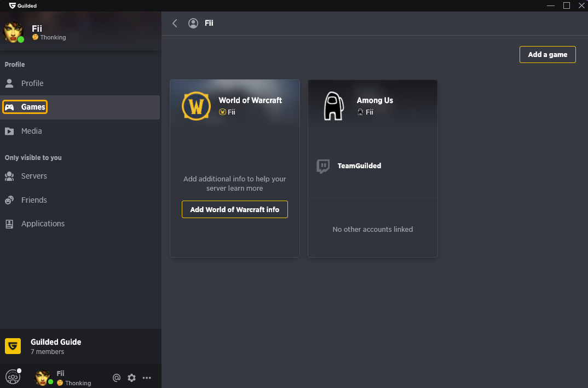Click the Thonking status in bottom bar

pos(74,383)
